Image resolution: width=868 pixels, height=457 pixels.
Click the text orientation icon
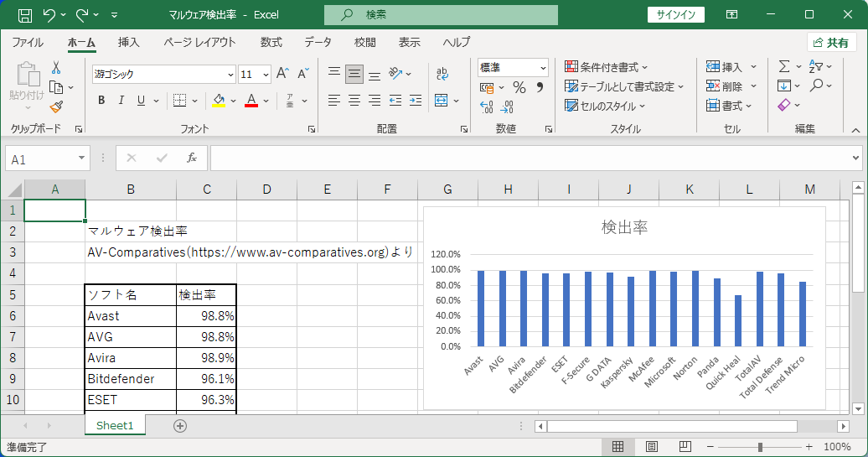395,73
